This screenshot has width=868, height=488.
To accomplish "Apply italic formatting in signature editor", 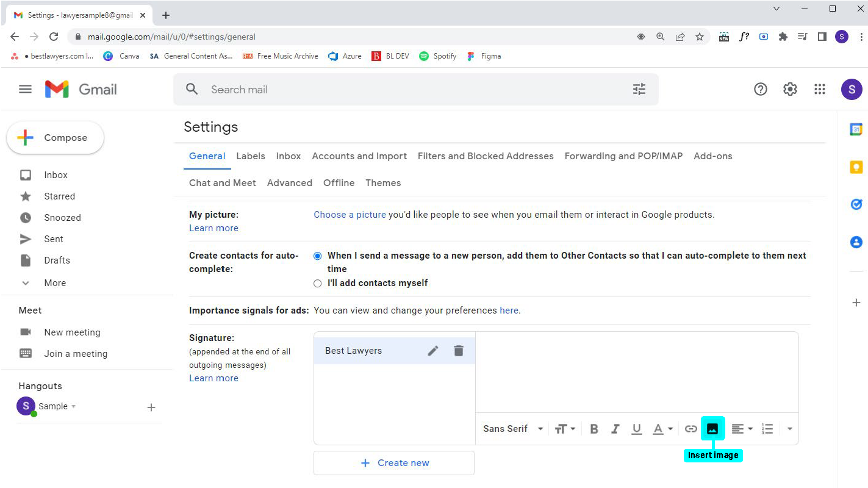I will pos(615,428).
